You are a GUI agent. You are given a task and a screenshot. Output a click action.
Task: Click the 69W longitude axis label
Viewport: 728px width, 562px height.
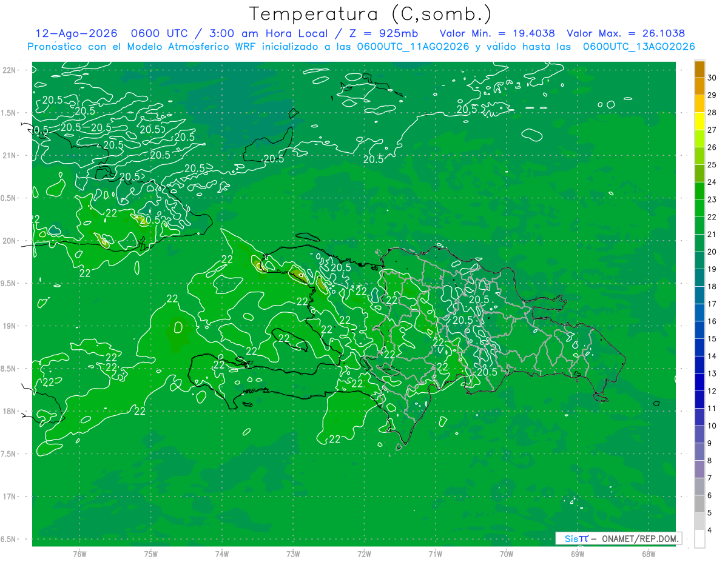click(x=578, y=554)
